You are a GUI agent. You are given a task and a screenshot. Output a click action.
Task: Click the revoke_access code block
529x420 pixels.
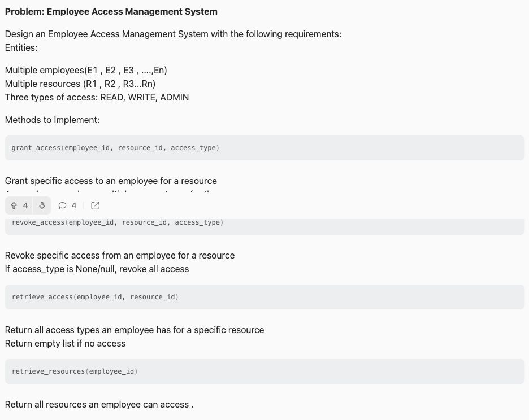264,226
